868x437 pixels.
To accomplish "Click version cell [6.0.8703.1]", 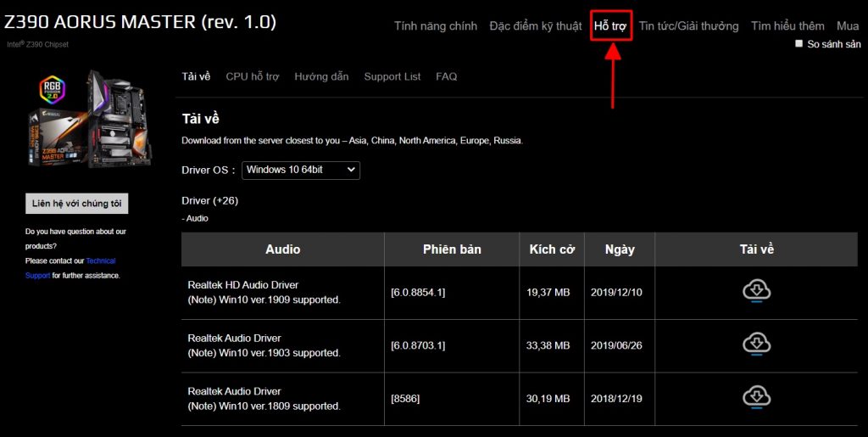I will pyautogui.click(x=418, y=345).
